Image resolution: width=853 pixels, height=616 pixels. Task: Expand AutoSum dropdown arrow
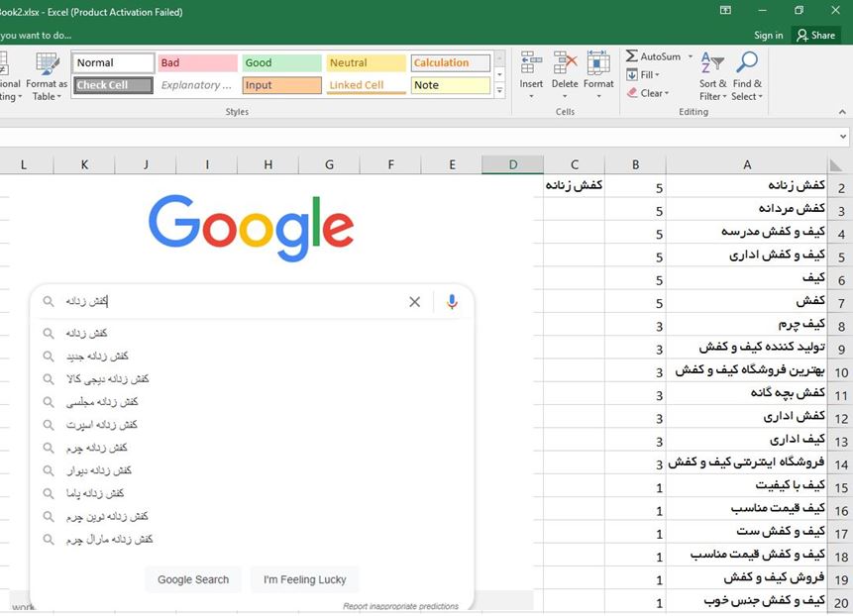691,56
